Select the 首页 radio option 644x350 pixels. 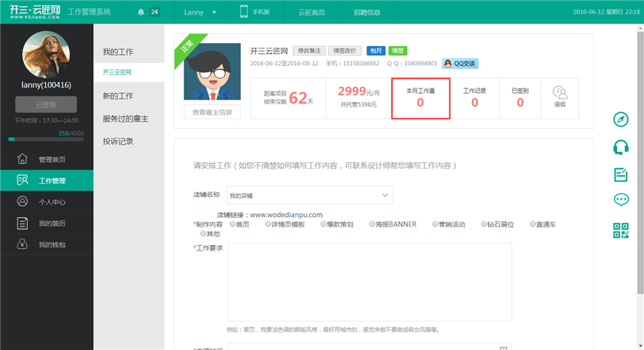(x=232, y=224)
